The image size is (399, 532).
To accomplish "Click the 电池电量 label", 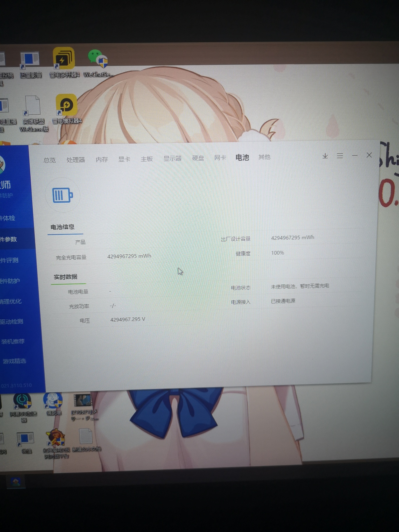I will 78,292.
